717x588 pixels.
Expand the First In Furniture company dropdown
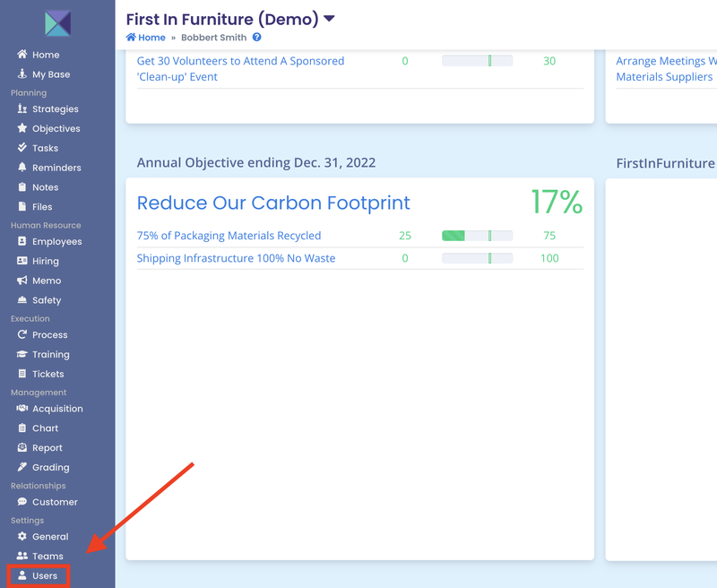(x=329, y=19)
